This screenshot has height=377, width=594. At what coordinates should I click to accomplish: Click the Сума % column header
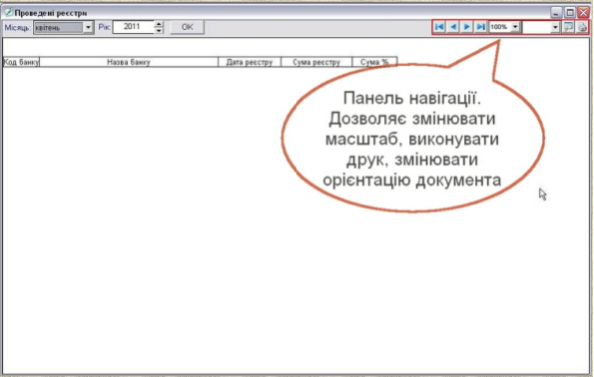(375, 62)
